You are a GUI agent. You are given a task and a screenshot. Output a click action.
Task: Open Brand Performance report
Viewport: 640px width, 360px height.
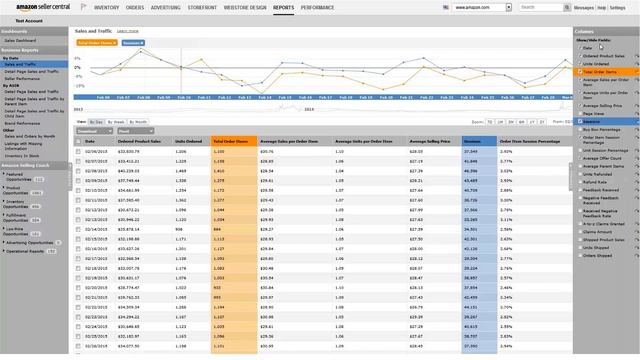[22, 123]
